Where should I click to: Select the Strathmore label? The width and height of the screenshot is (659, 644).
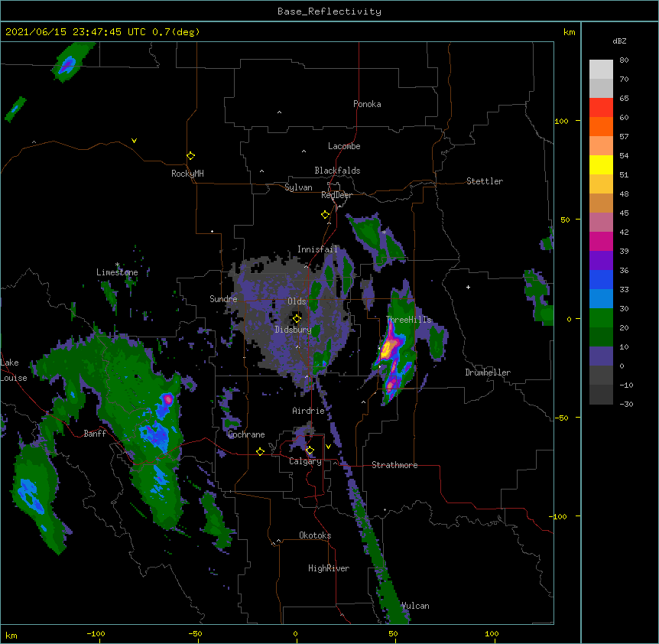394,465
